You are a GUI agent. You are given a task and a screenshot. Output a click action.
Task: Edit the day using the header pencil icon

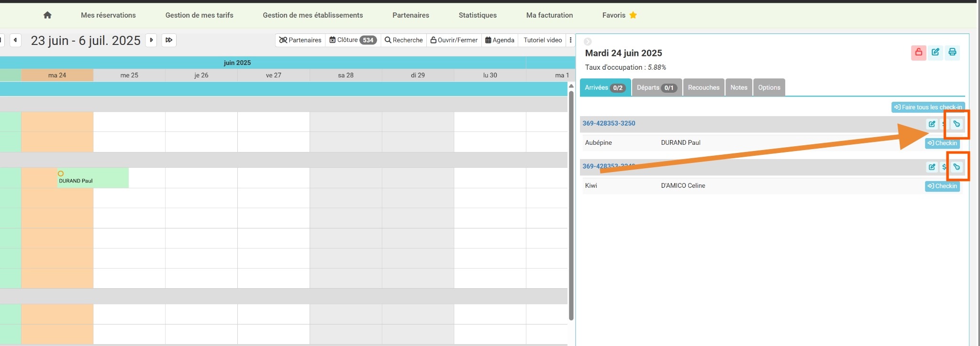(935, 53)
